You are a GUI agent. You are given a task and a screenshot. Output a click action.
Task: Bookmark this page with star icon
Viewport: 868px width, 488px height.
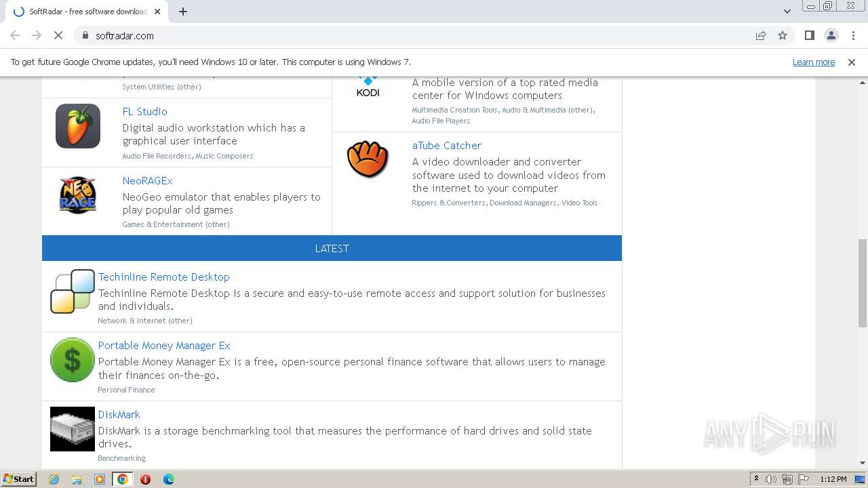pos(783,35)
